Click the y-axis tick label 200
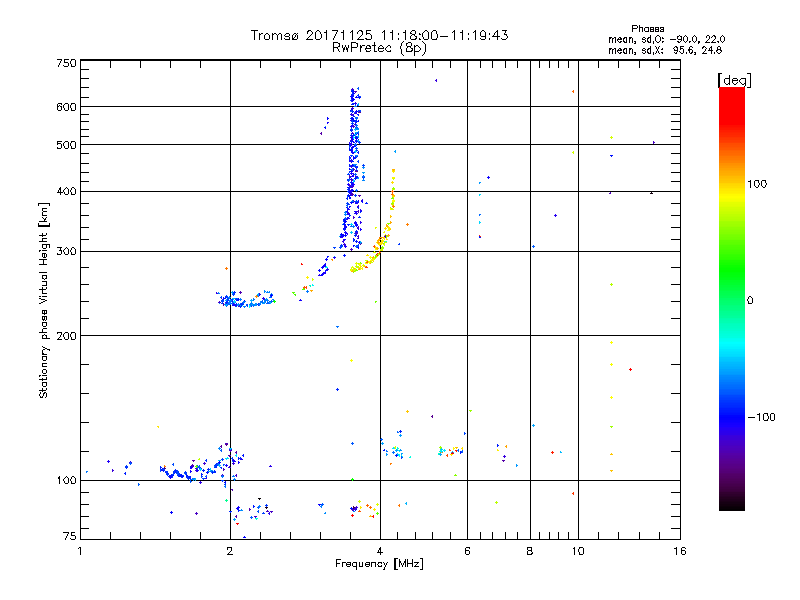This screenshot has height=600, width=800. 66,336
